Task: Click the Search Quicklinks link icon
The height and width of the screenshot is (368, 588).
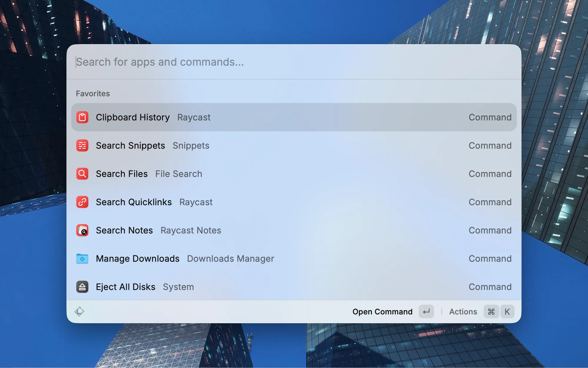Action: (x=82, y=202)
